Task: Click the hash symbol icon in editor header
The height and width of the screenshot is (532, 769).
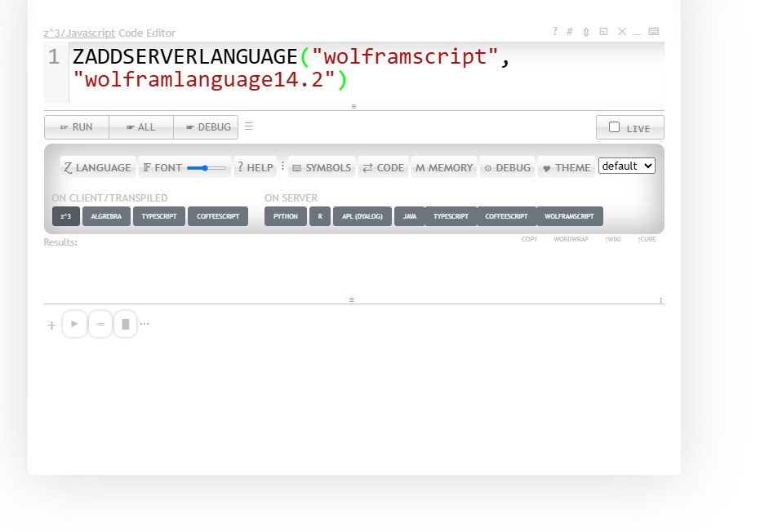Action: point(570,32)
